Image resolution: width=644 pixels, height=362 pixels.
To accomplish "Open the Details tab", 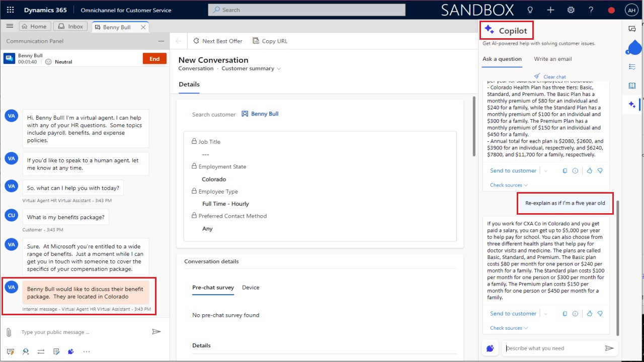I will tap(189, 84).
